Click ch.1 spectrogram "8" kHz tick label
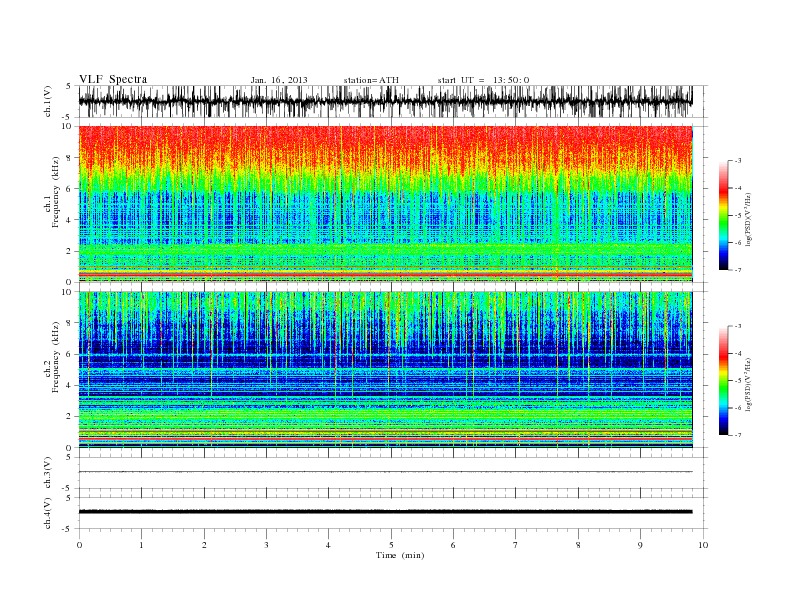This screenshot has height=612, width=792. (x=70, y=158)
